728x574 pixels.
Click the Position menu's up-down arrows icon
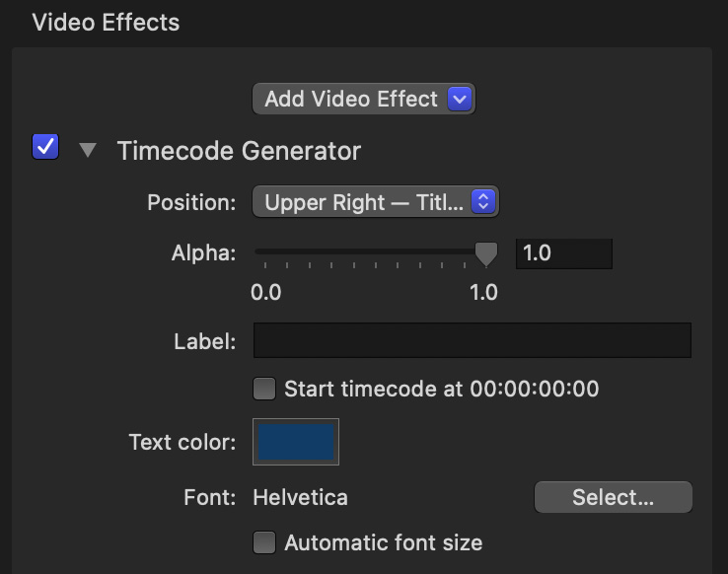pyautogui.click(x=482, y=202)
